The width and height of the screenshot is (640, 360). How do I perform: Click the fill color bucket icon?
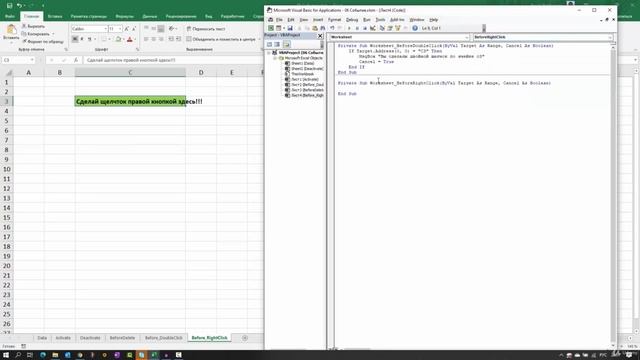118,39
